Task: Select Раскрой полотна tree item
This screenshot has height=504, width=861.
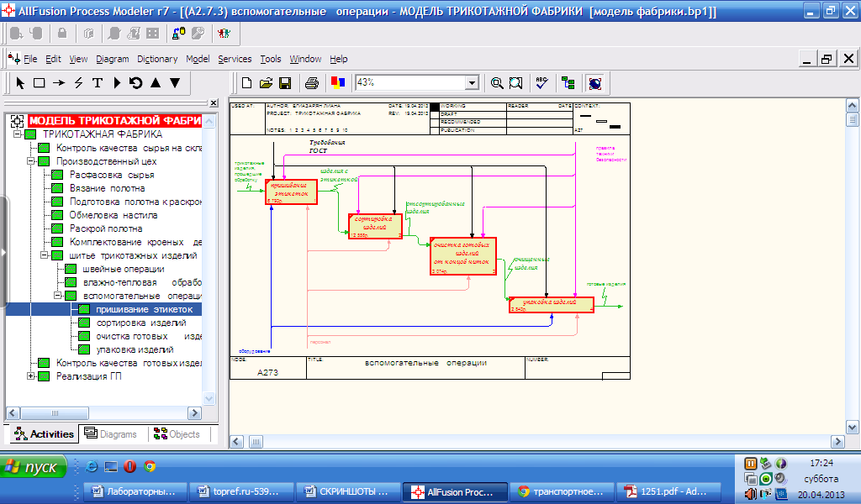Action: tap(105, 228)
